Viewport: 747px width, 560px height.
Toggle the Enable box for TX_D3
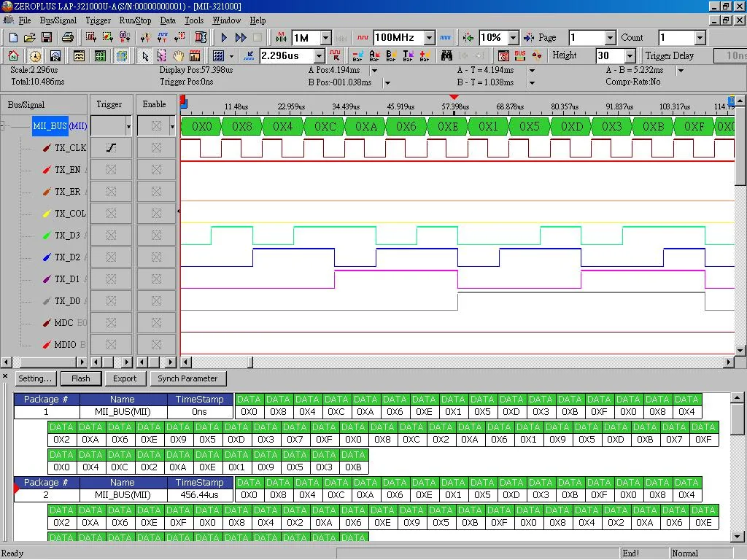(156, 236)
